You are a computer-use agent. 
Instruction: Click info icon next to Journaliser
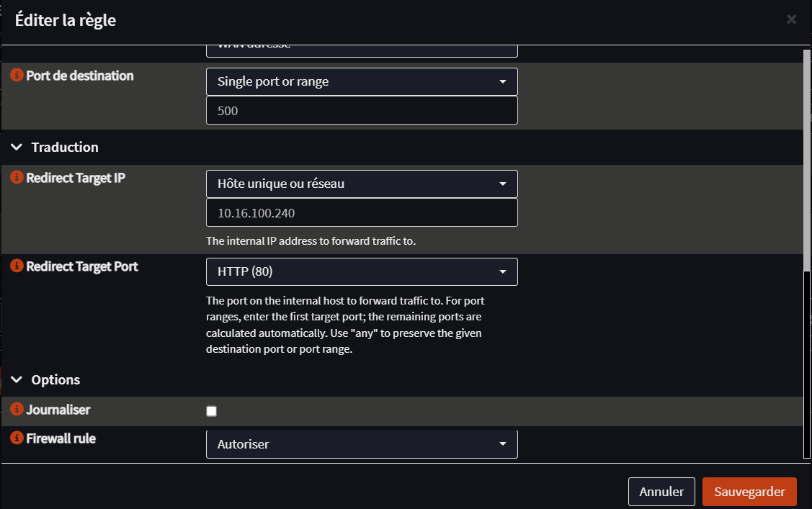(x=17, y=409)
